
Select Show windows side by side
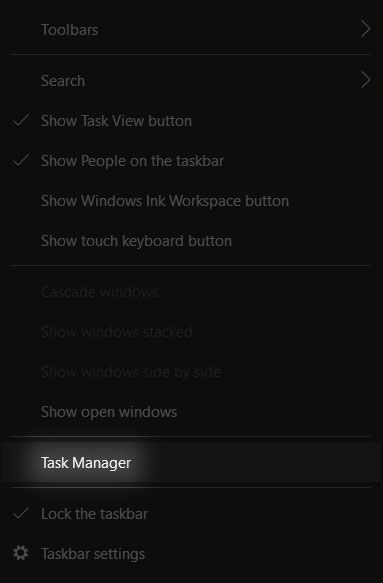point(192,372)
